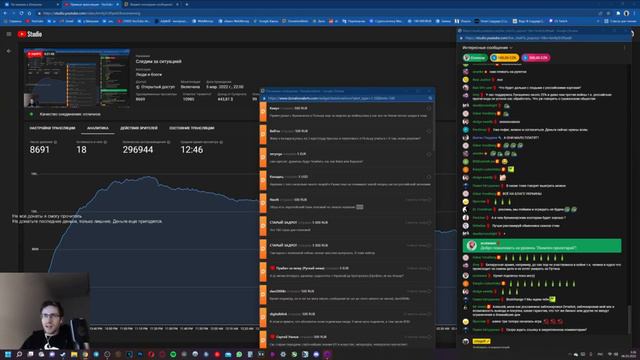Switch to the Настройки трансляции tab
The height and width of the screenshot is (360, 640).
point(52,128)
